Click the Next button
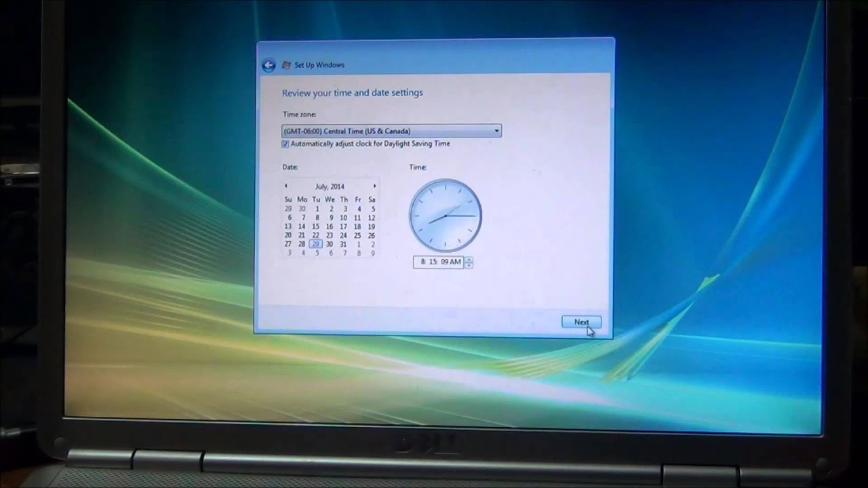 [x=581, y=322]
